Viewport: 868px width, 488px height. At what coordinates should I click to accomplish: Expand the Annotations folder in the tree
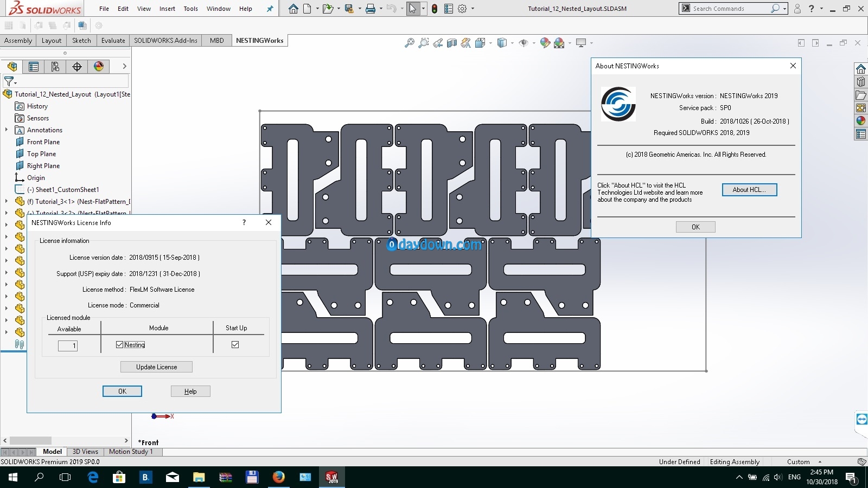tap(7, 130)
